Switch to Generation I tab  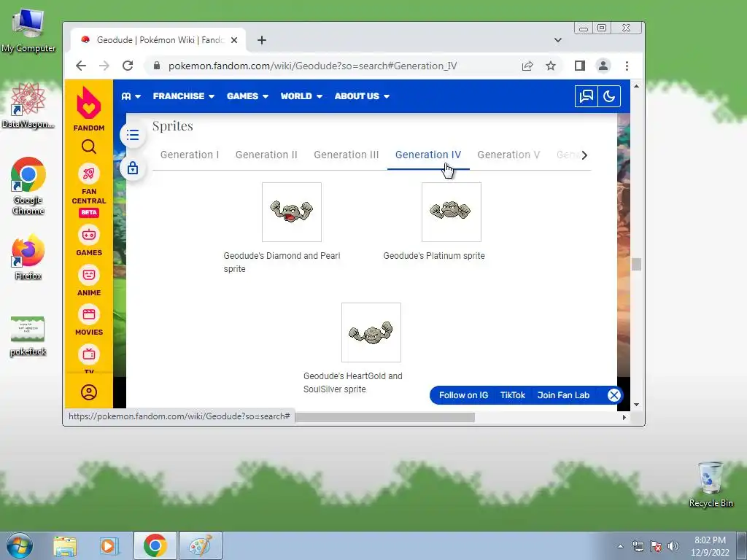coord(190,155)
